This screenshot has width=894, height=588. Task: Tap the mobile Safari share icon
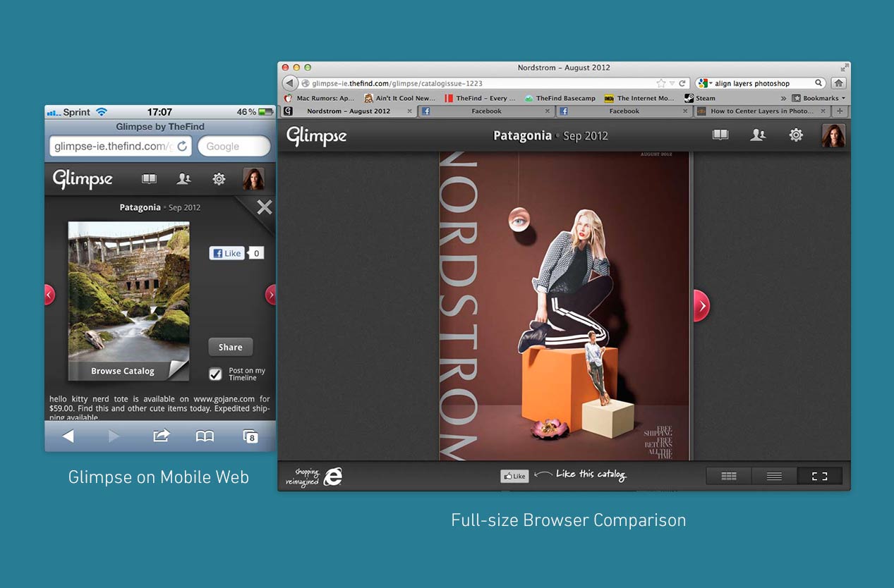click(161, 436)
